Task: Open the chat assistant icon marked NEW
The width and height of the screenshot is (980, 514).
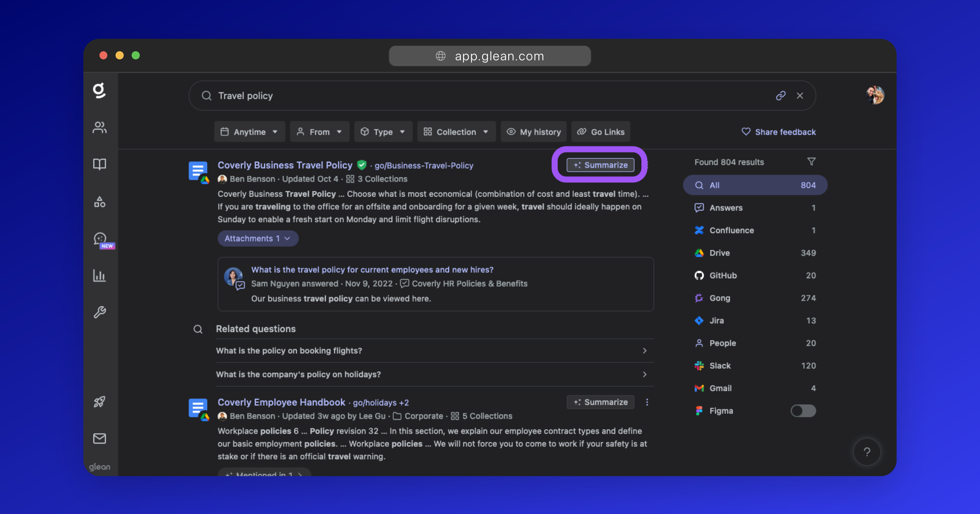Action: coord(100,239)
